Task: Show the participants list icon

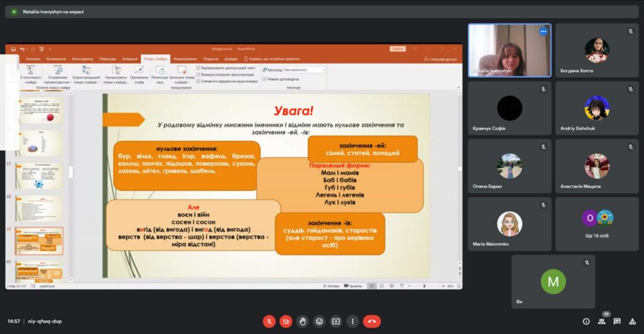Action: click(602, 321)
